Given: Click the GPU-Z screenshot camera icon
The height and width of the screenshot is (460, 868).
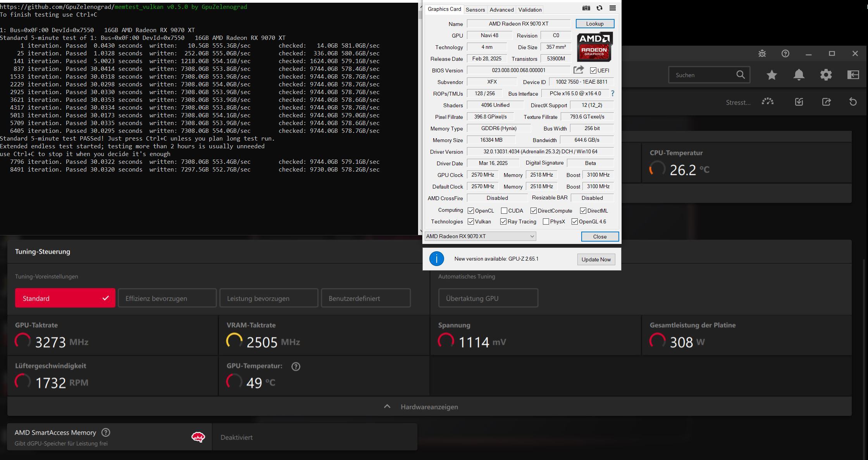Looking at the screenshot, I should pyautogui.click(x=586, y=8).
